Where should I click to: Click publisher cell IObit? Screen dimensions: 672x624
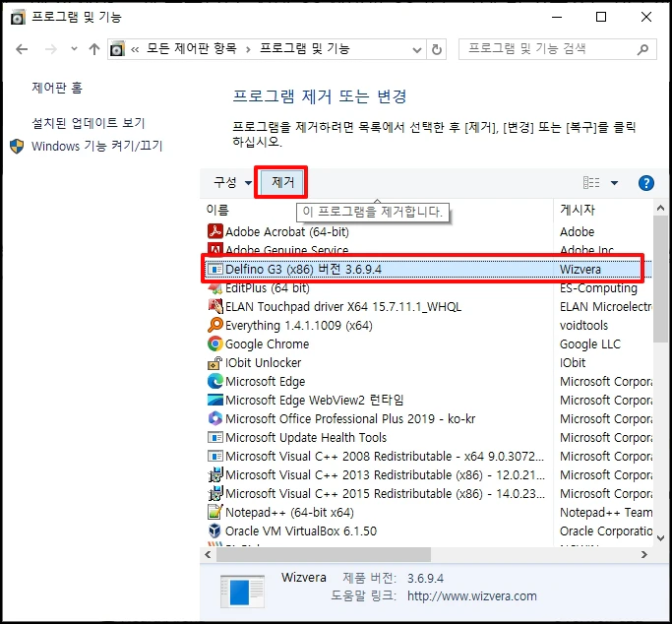point(573,362)
